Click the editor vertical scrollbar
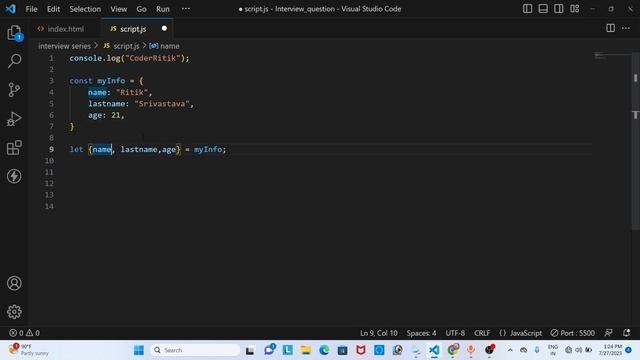 (x=636, y=141)
